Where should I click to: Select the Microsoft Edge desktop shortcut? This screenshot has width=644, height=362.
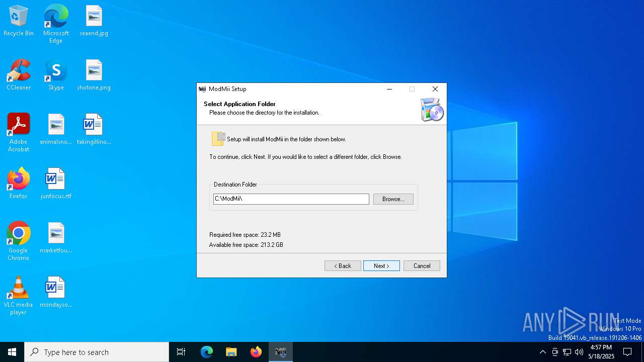(x=56, y=24)
